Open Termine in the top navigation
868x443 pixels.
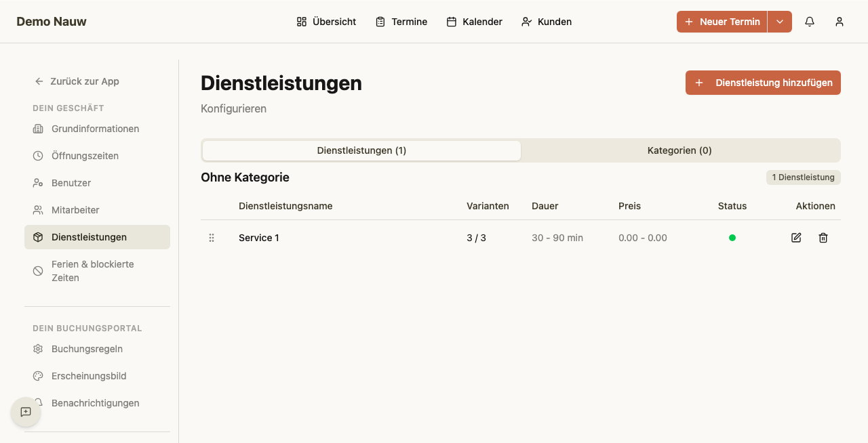(x=401, y=22)
